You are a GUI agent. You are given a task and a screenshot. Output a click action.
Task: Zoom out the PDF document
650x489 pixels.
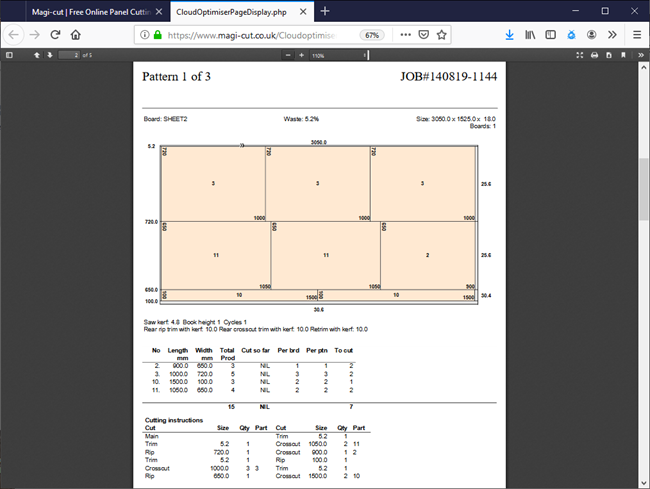coord(288,55)
